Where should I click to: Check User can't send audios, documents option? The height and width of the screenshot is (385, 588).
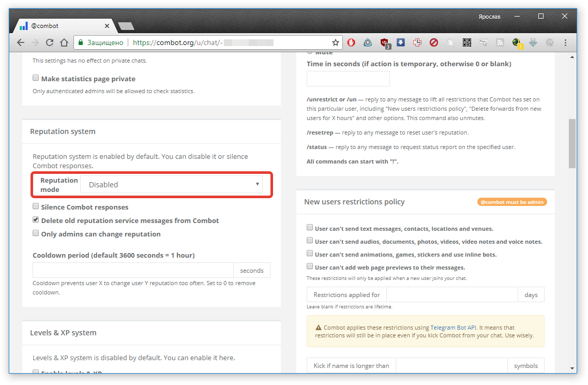point(310,240)
